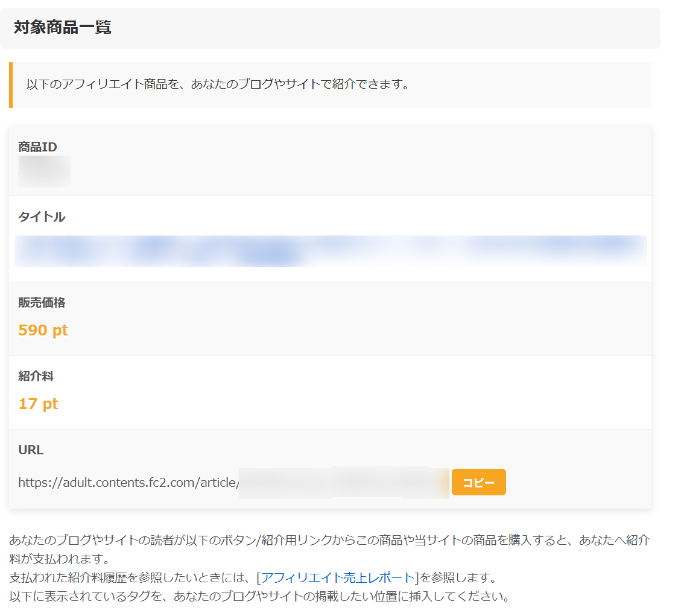Viewport: 684px width, 616px height.
Task: Click the 販売価格 label
Action: coord(42,303)
